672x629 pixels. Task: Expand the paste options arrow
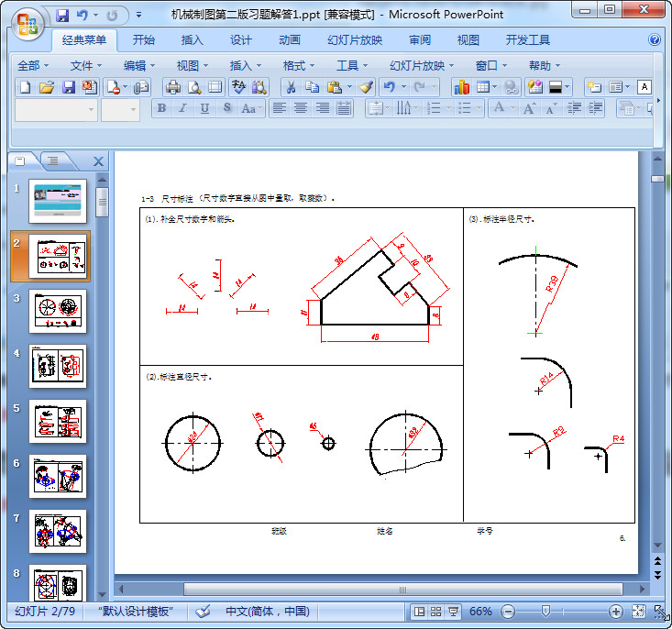click(349, 87)
